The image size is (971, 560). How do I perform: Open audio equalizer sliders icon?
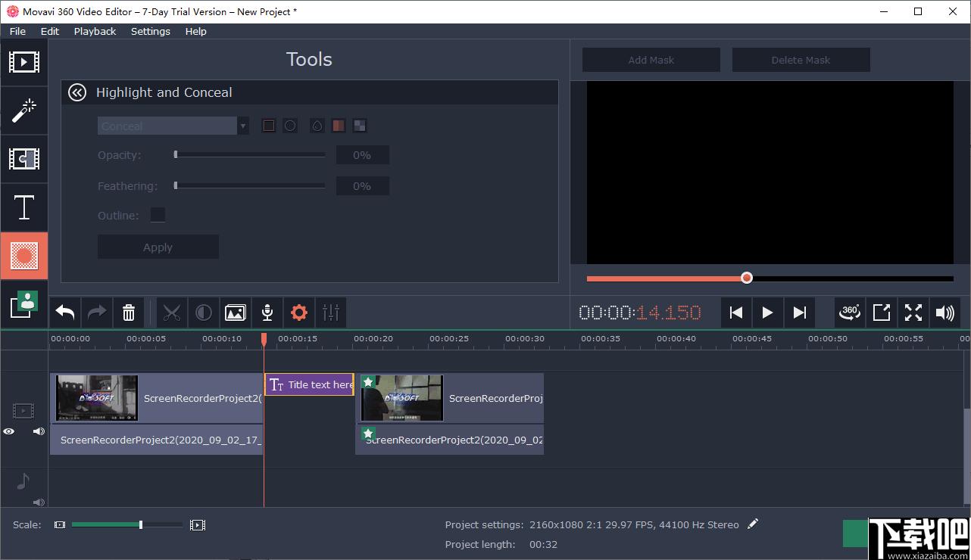tap(331, 313)
